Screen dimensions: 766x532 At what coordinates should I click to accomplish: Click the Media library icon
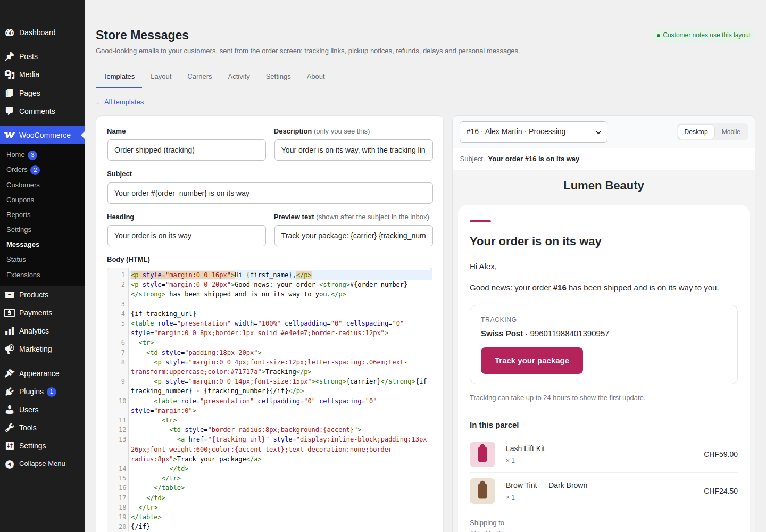point(10,74)
